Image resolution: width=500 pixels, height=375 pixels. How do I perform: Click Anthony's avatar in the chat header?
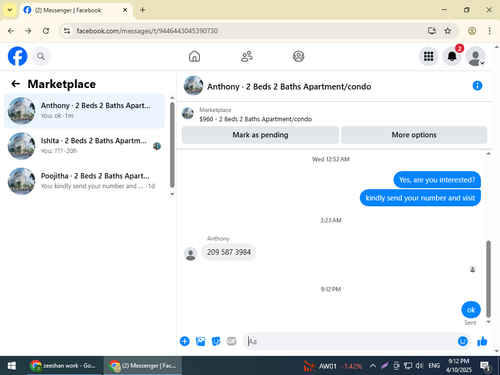pos(193,86)
